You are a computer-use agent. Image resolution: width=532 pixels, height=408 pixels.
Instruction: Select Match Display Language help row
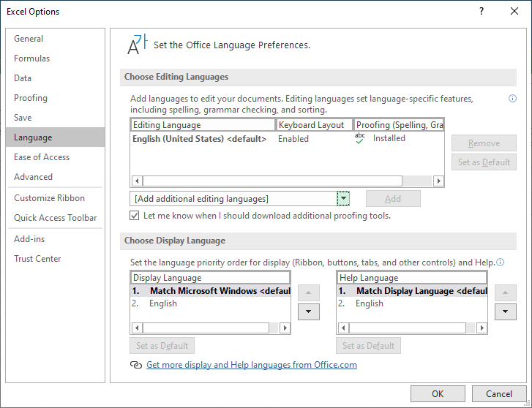click(412, 291)
